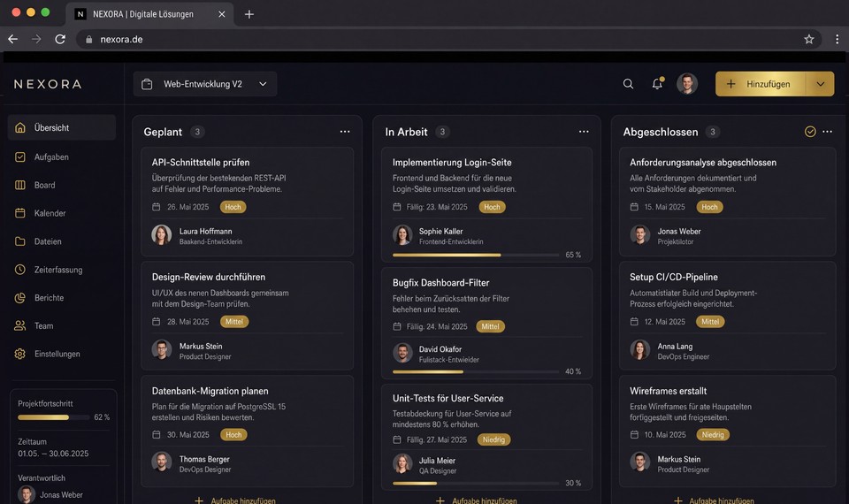Open browser three-dot menu

click(x=838, y=39)
